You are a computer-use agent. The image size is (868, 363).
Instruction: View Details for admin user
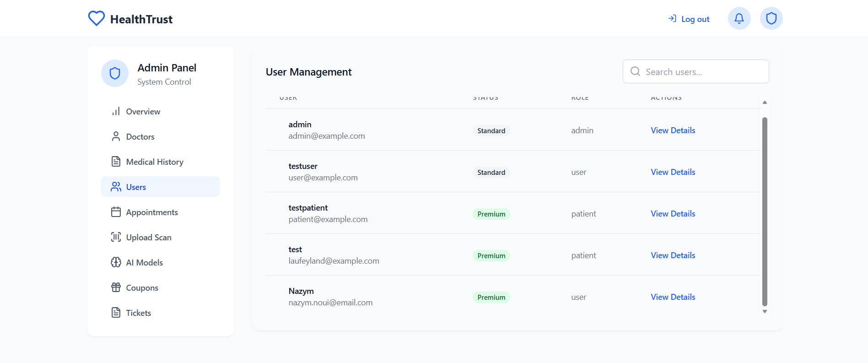(673, 130)
